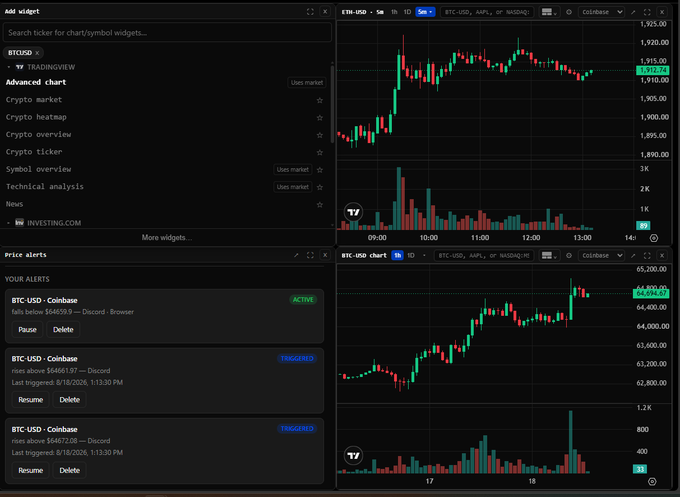Close the Price alerts panel

point(325,255)
